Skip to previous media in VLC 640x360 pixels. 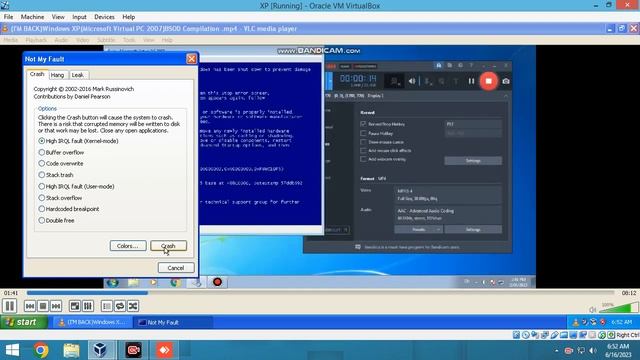30,306
